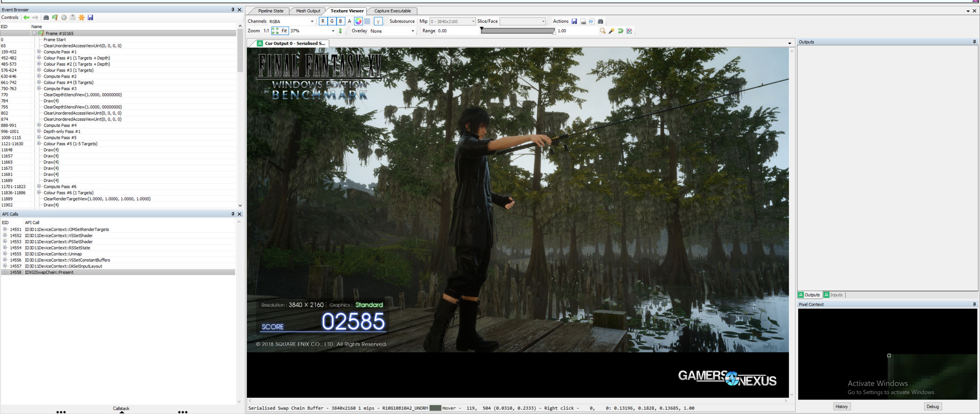Expand Colour Pass #4 (5 Targets) node

[x=39, y=82]
